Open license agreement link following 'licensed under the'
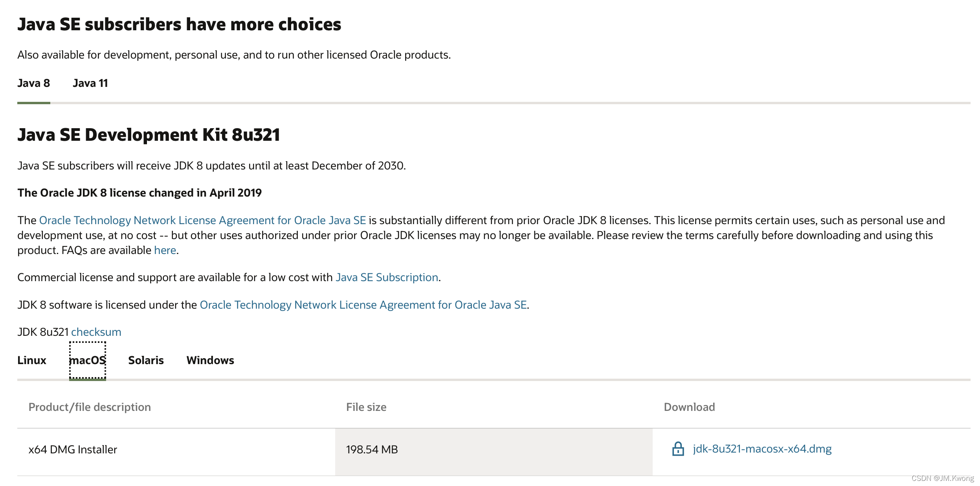 click(363, 305)
